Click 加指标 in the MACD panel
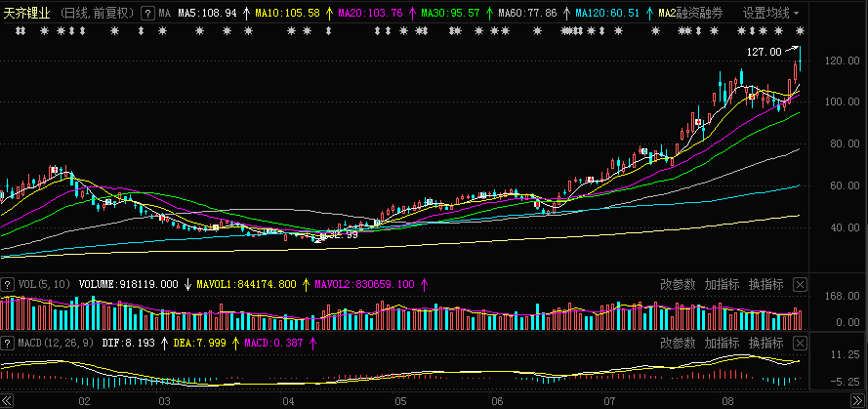Viewport: 868px width, 409px height. (722, 344)
